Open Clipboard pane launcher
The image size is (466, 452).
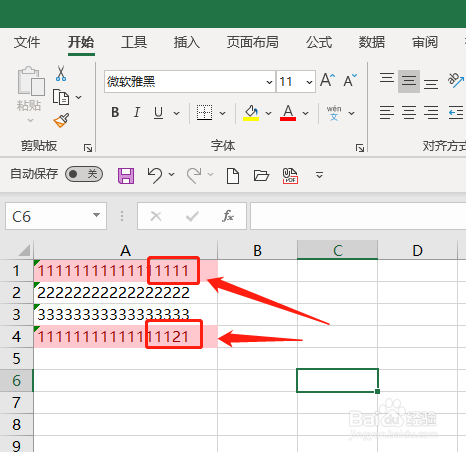(x=88, y=148)
